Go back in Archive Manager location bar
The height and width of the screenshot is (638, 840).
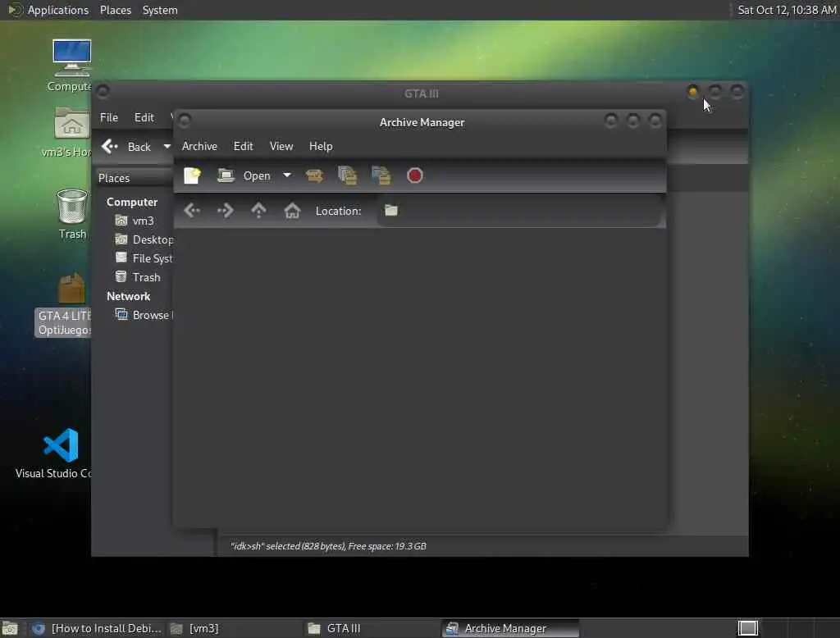[x=192, y=211]
